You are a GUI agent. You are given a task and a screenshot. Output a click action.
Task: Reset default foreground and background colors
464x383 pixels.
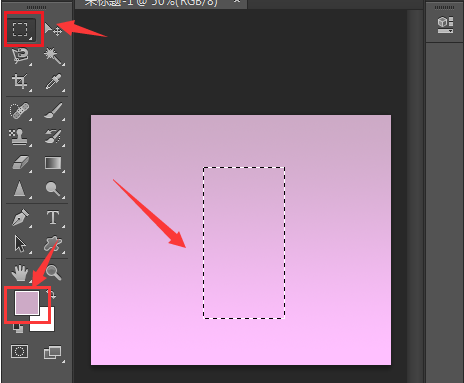coord(18,328)
